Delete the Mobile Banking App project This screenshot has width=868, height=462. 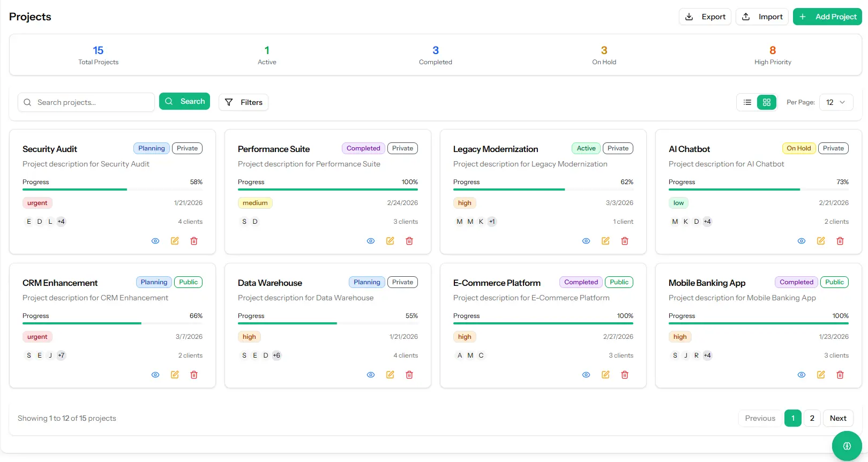840,375
